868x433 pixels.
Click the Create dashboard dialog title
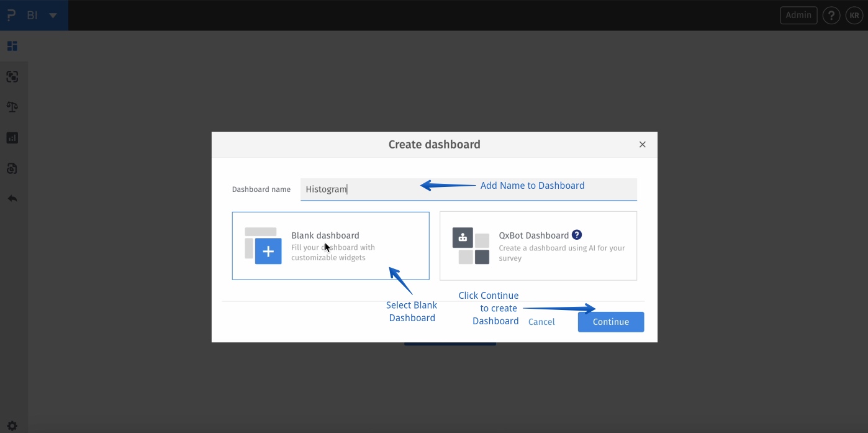[435, 144]
